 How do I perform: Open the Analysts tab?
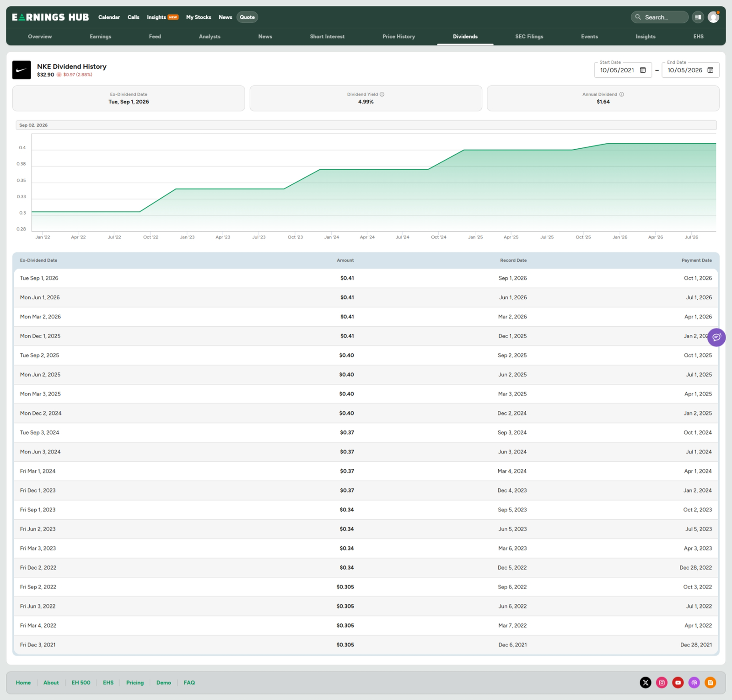(210, 37)
